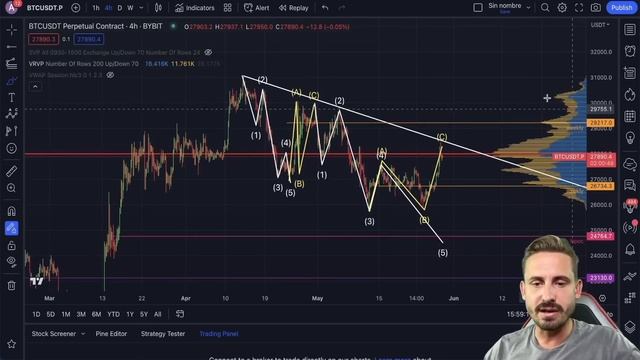Toggle stay in drawing mode
Screen dimensions: 640x360
point(11,229)
